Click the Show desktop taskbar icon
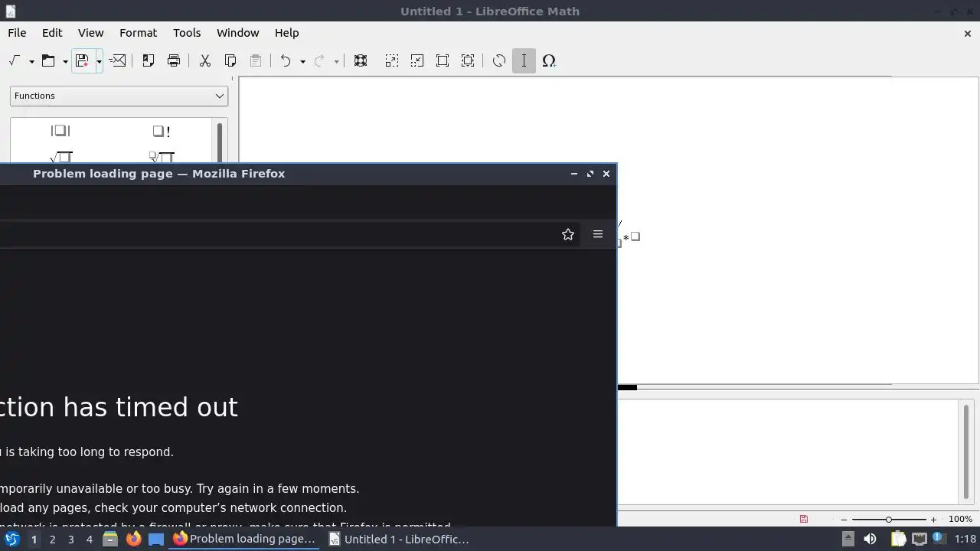The height and width of the screenshot is (551, 980). point(156,539)
